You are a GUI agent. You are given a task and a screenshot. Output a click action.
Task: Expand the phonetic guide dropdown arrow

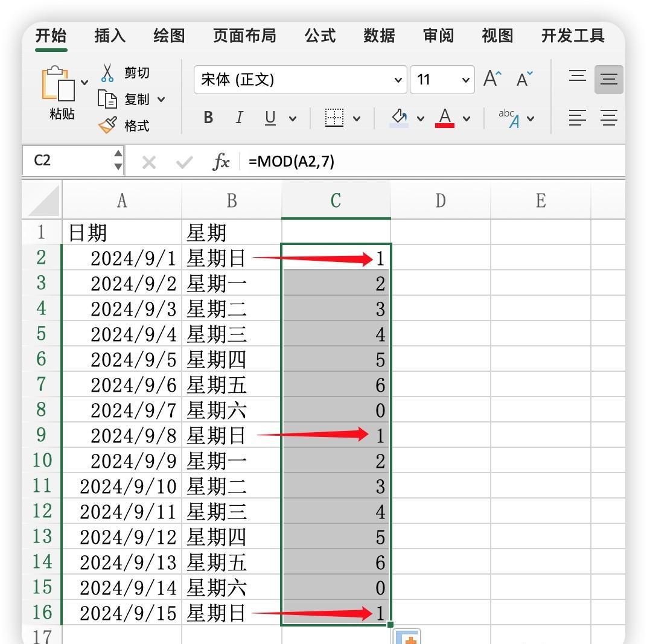[531, 119]
